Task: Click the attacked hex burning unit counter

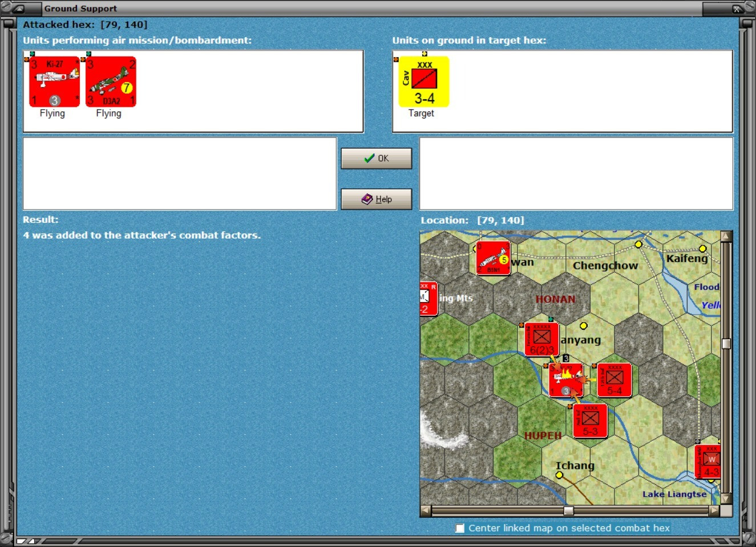Action: click(566, 380)
